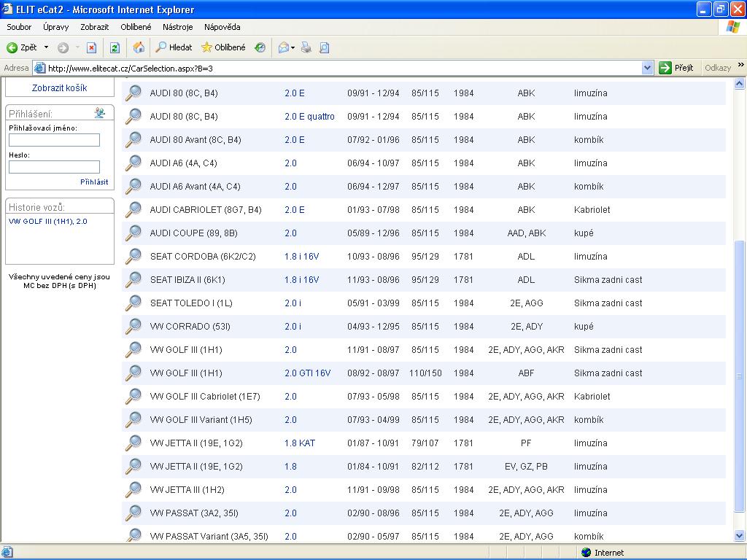Click the Mail envelope toolbar icon
Screen dimensions: 747x560
[284, 47]
